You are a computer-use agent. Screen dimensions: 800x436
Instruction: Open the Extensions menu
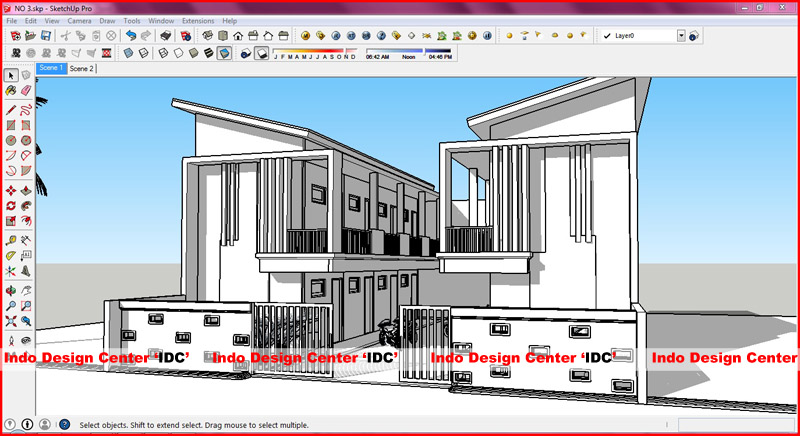click(198, 21)
